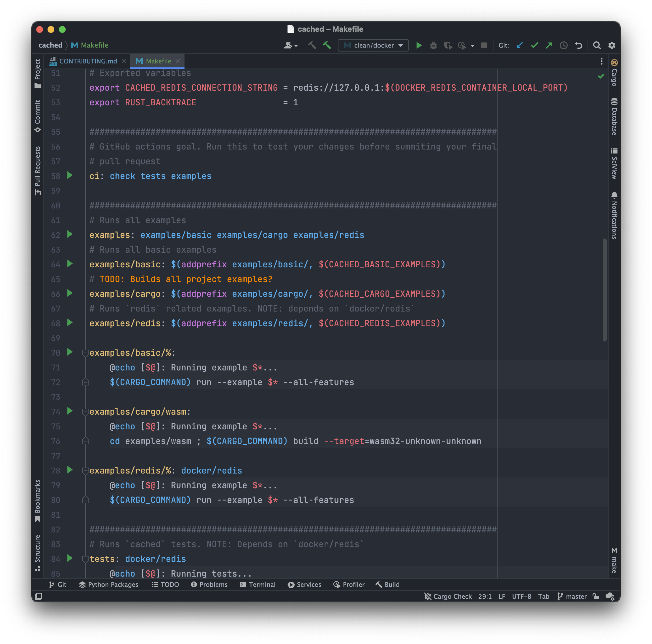Run the ci target from the gutter

pos(70,176)
